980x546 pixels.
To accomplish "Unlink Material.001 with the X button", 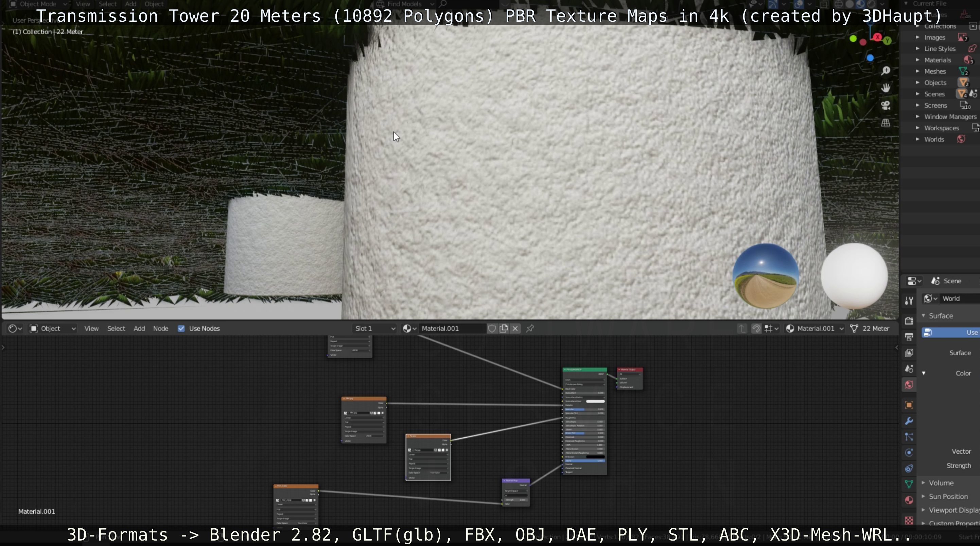I will [515, 328].
